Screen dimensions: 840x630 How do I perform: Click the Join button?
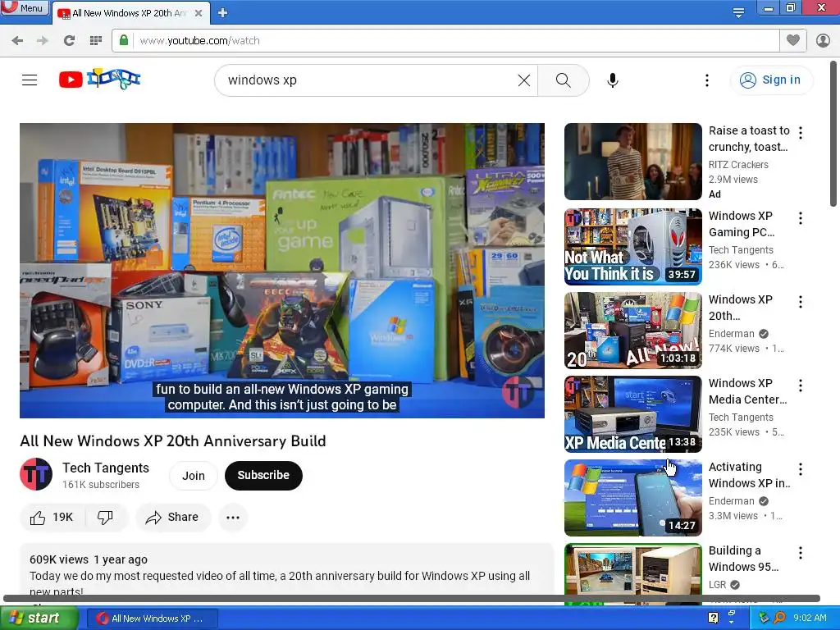[x=194, y=476]
